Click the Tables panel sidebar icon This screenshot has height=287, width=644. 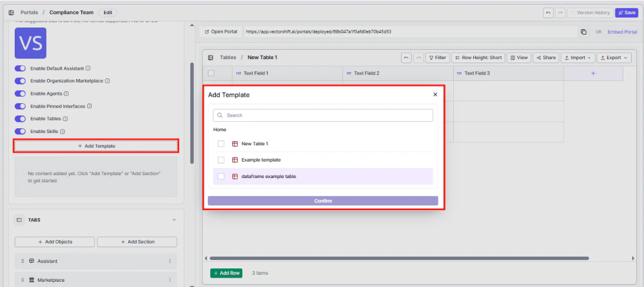(x=211, y=57)
